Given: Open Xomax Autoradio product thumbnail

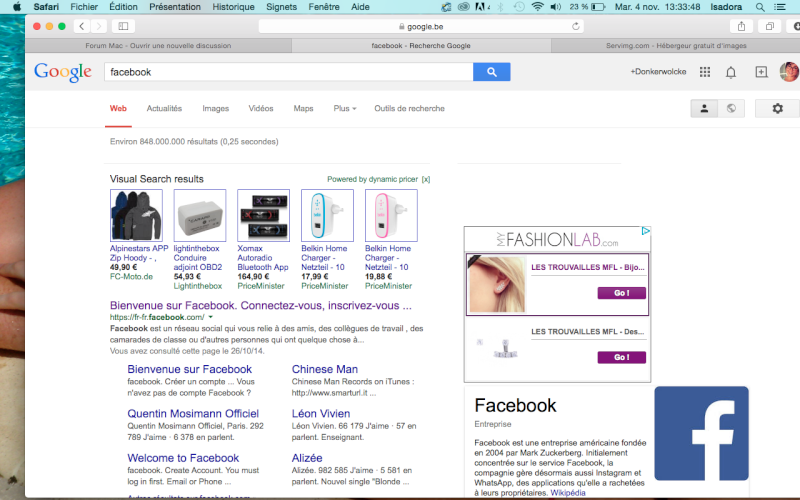Looking at the screenshot, I should click(x=263, y=215).
